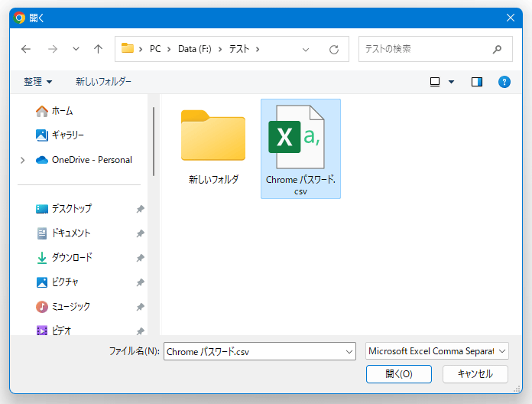Click pin icon next to ミュージック
The height and width of the screenshot is (404, 532).
pyautogui.click(x=141, y=307)
